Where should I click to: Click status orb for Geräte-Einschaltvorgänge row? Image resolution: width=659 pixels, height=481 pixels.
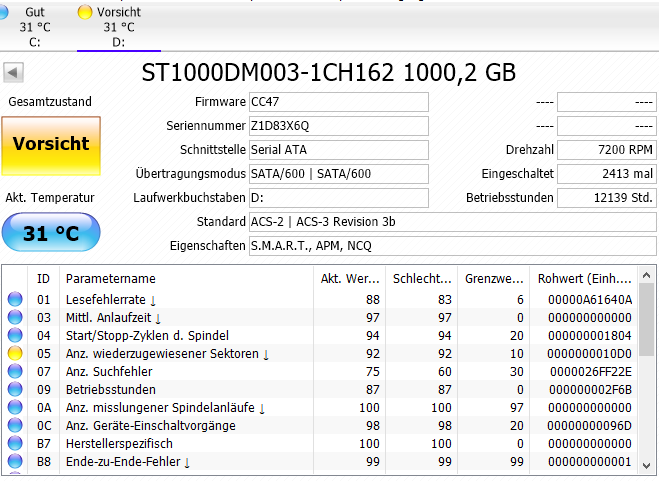15,426
